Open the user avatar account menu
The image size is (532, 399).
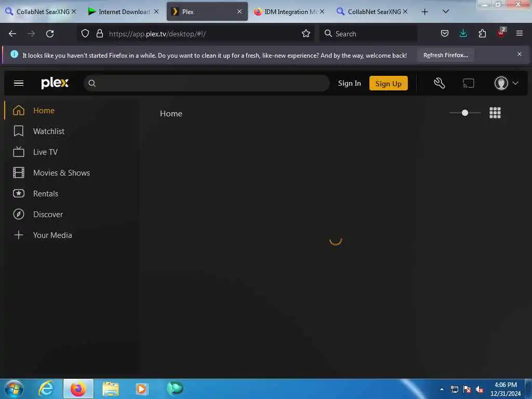(501, 83)
